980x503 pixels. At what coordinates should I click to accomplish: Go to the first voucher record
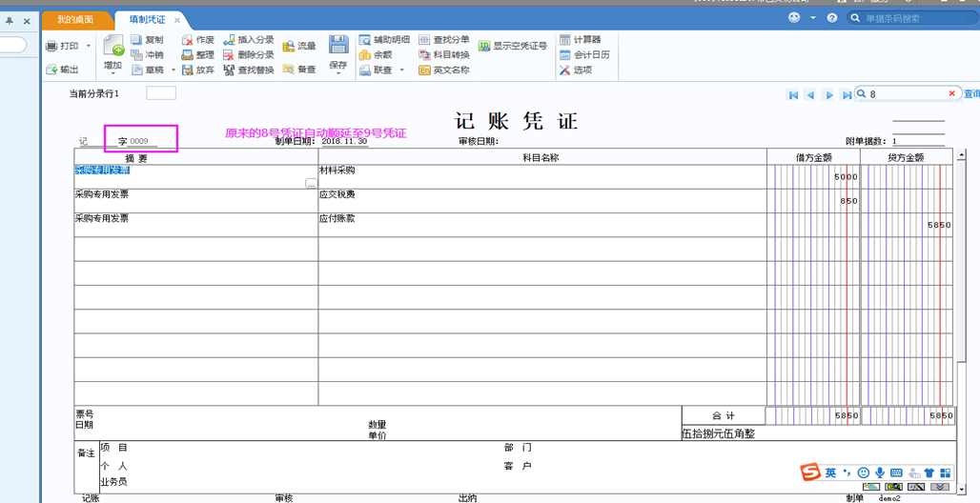pyautogui.click(x=794, y=94)
